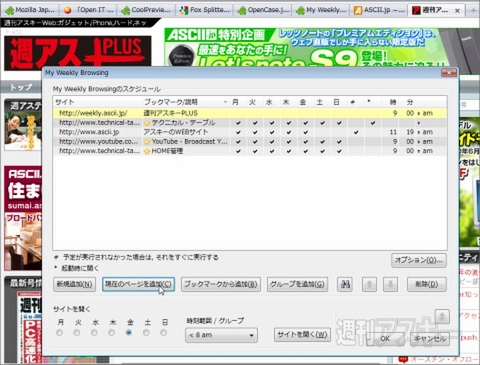Image resolution: width=480 pixels, height=365 pixels.
Task: Close the active 週刊ア… browser tab
Action: (x=457, y=11)
